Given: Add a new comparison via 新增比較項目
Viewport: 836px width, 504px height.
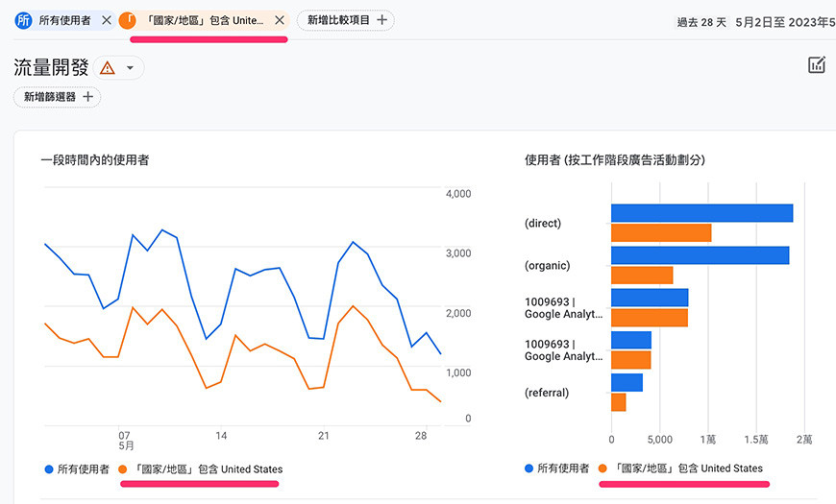Looking at the screenshot, I should (x=346, y=20).
